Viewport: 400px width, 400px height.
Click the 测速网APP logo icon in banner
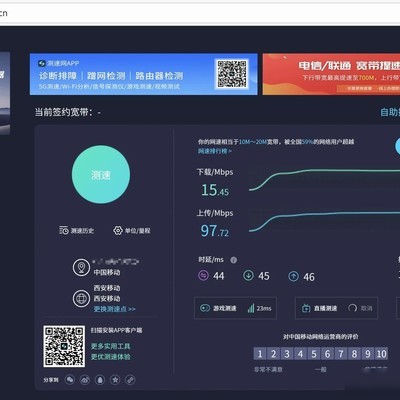pos(42,63)
